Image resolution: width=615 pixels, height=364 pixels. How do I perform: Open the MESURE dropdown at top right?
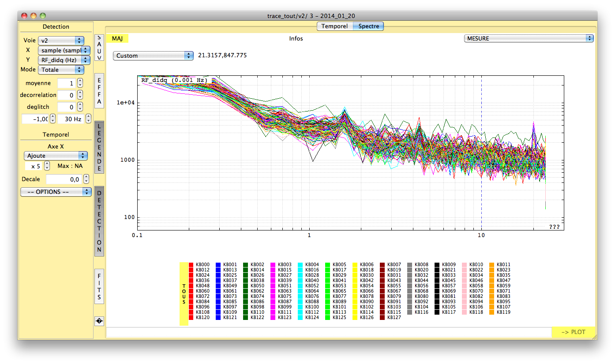point(529,38)
